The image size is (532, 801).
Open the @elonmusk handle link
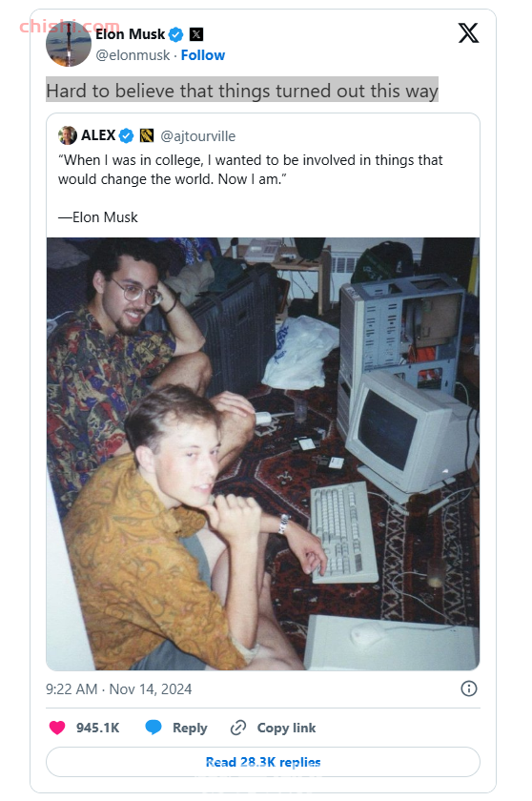[133, 55]
